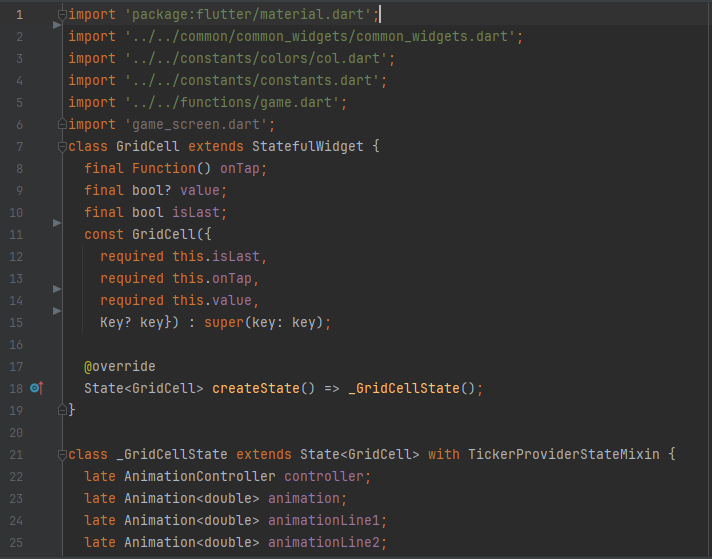712x559 pixels.
Task: Click 'this.isLast' on line 12
Action: click(x=216, y=257)
